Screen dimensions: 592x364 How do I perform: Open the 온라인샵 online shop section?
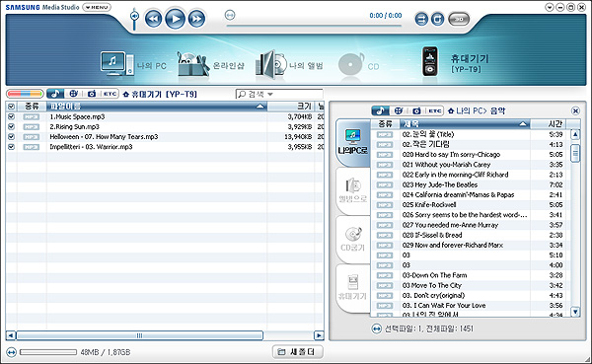[x=211, y=65]
